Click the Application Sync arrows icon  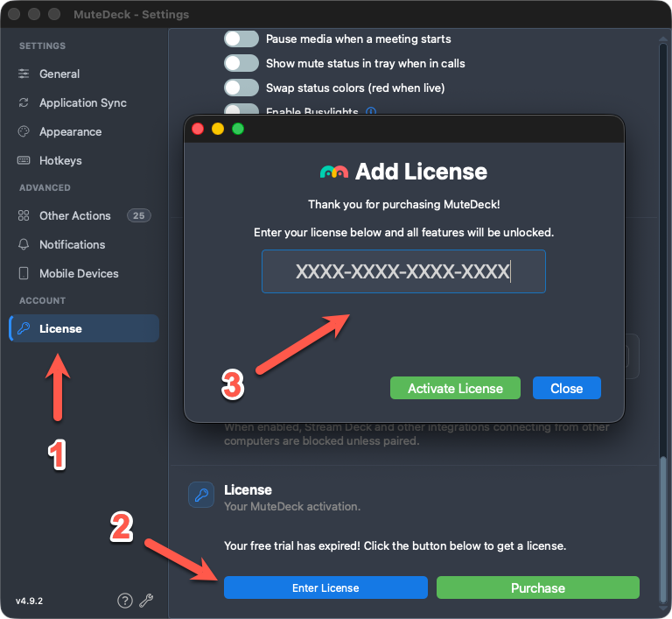[24, 102]
